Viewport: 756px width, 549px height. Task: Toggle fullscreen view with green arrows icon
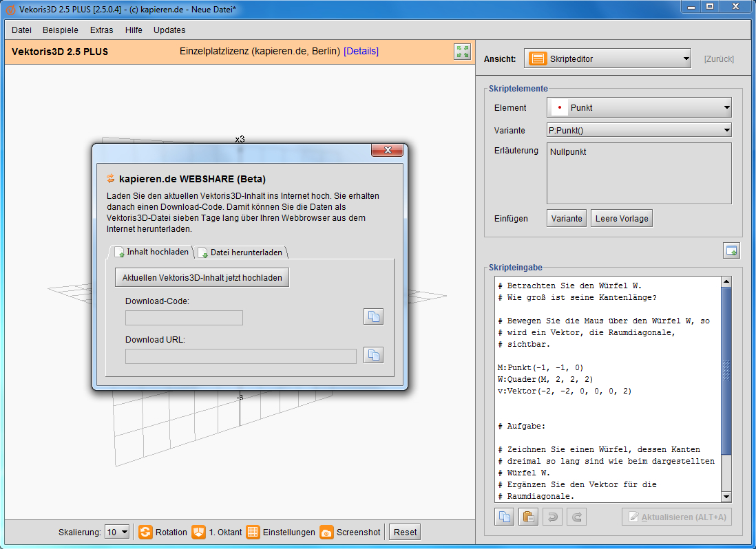[x=463, y=52]
